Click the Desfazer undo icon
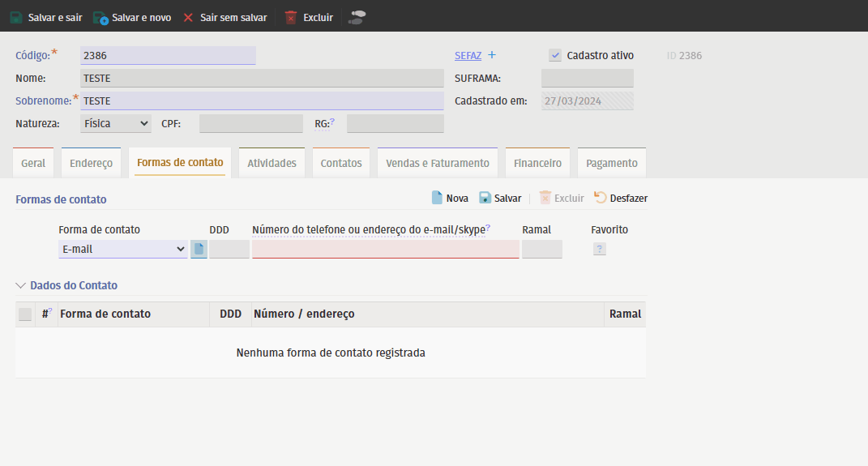This screenshot has height=466, width=868. pos(601,198)
